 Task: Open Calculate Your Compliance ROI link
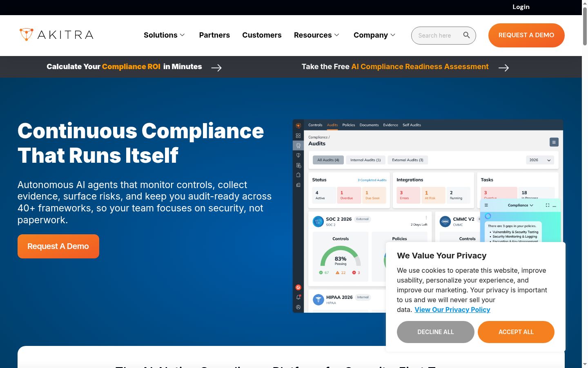click(124, 67)
